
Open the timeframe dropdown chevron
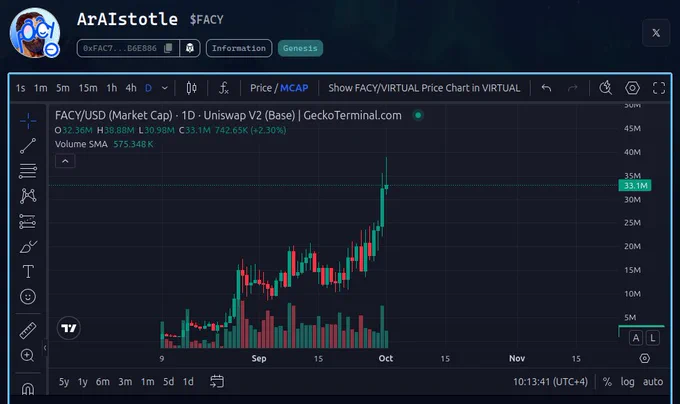point(165,88)
